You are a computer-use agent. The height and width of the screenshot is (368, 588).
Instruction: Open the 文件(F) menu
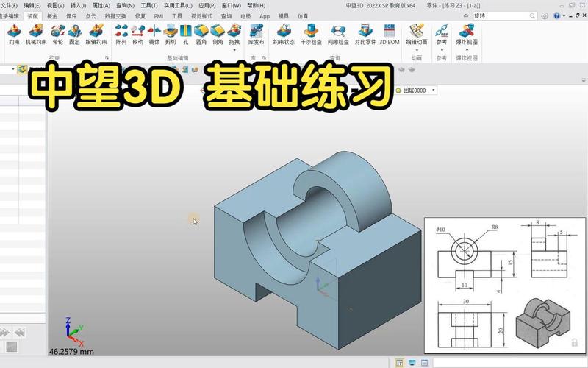tap(9, 6)
